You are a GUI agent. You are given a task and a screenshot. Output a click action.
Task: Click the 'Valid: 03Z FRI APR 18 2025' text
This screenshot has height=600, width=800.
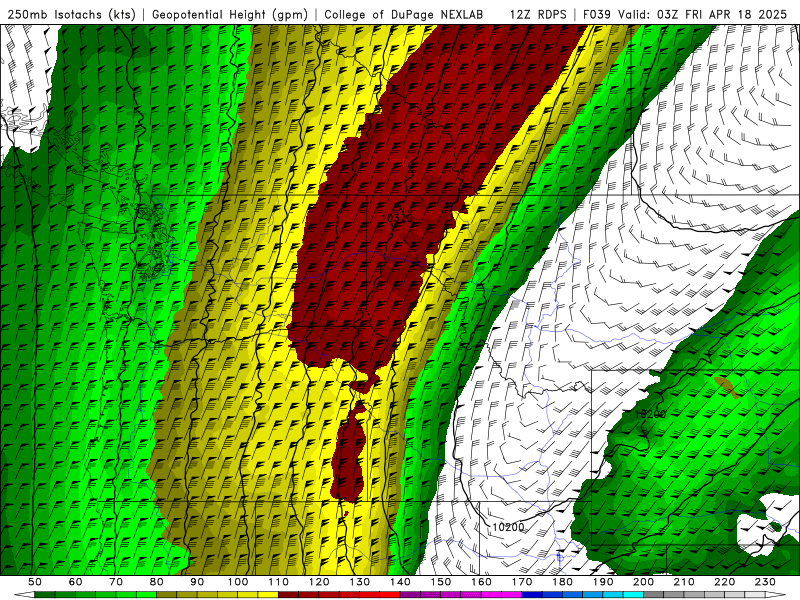click(703, 14)
